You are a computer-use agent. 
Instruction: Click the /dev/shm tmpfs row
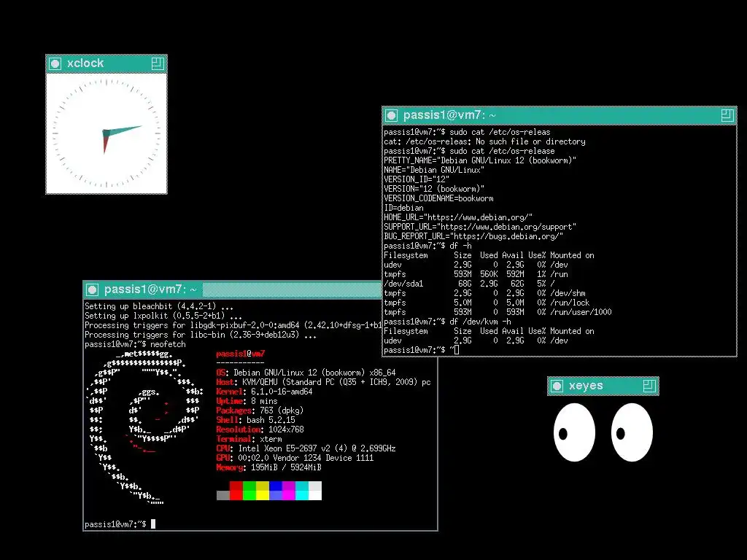[x=485, y=293]
